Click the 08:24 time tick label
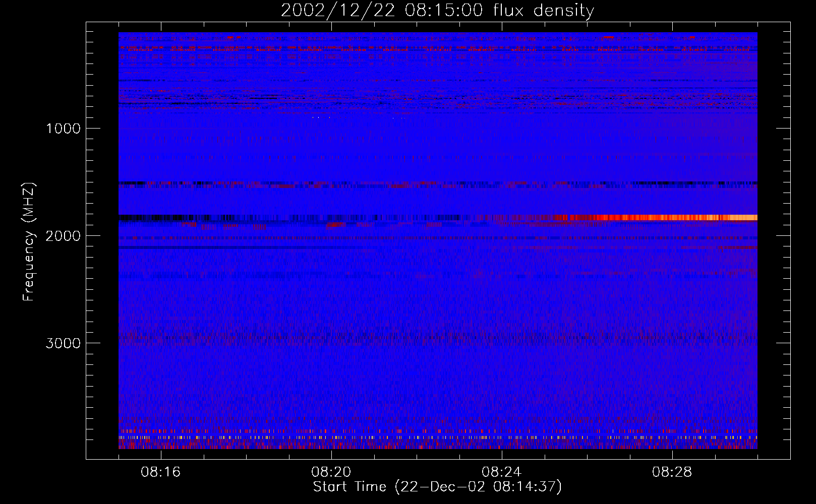816x504 pixels. 502,472
